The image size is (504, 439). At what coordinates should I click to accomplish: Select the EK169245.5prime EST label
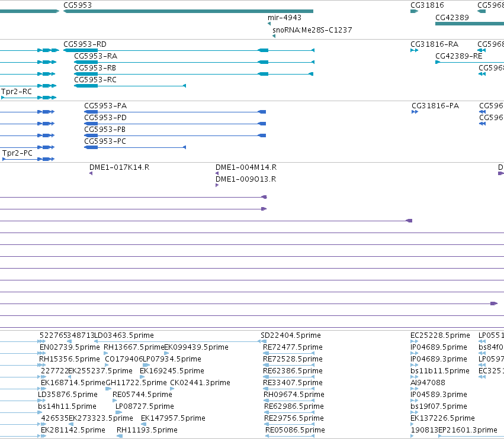coord(172,371)
